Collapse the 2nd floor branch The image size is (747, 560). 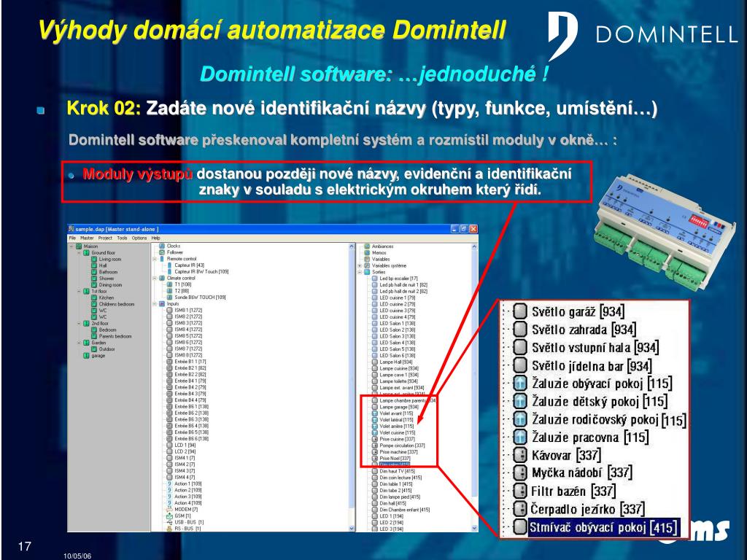point(79,323)
